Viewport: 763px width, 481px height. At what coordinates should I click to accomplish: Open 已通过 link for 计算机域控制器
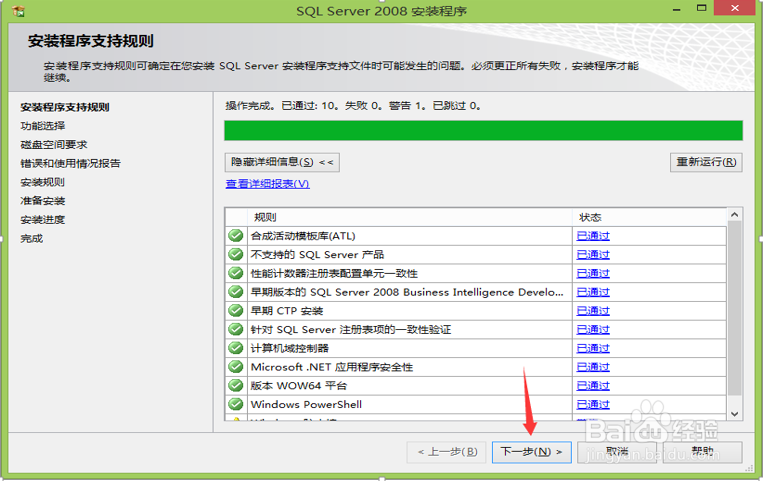pos(593,349)
